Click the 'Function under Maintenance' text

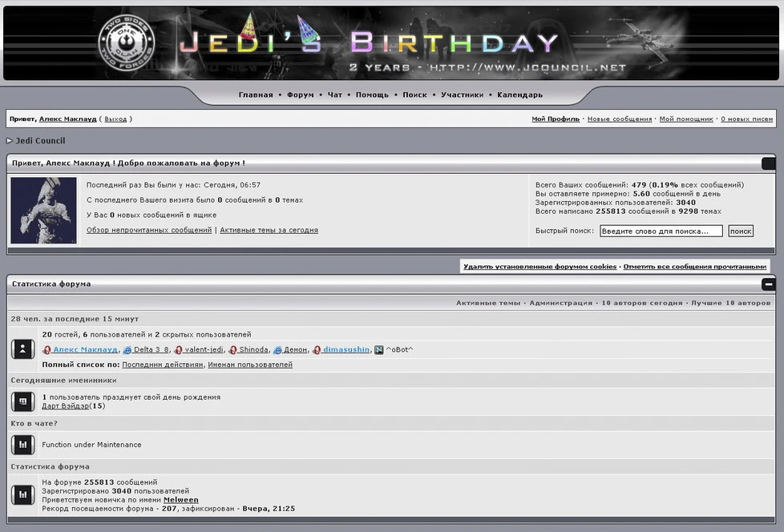tap(91, 445)
